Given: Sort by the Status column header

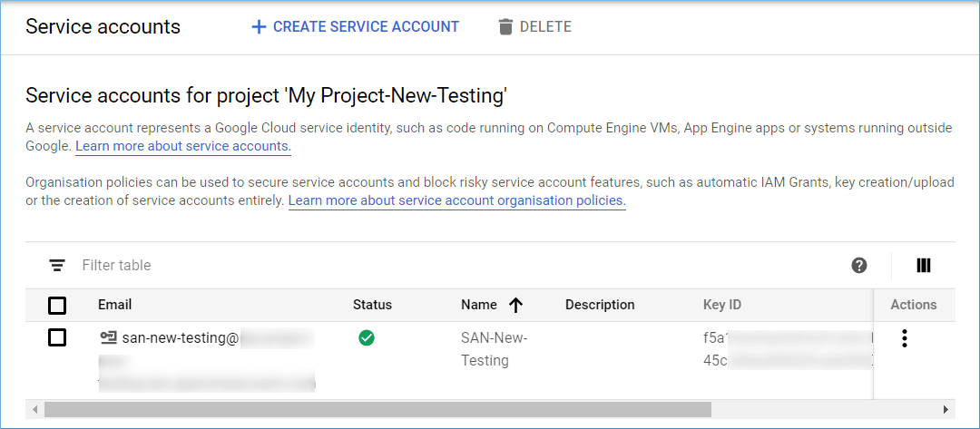Looking at the screenshot, I should [373, 305].
